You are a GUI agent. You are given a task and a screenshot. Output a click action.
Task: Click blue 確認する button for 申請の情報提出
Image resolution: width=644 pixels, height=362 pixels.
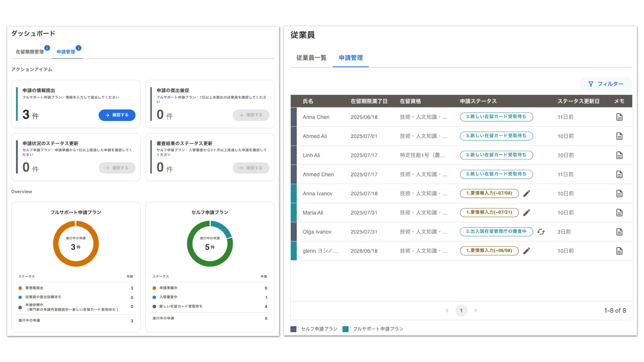117,115
